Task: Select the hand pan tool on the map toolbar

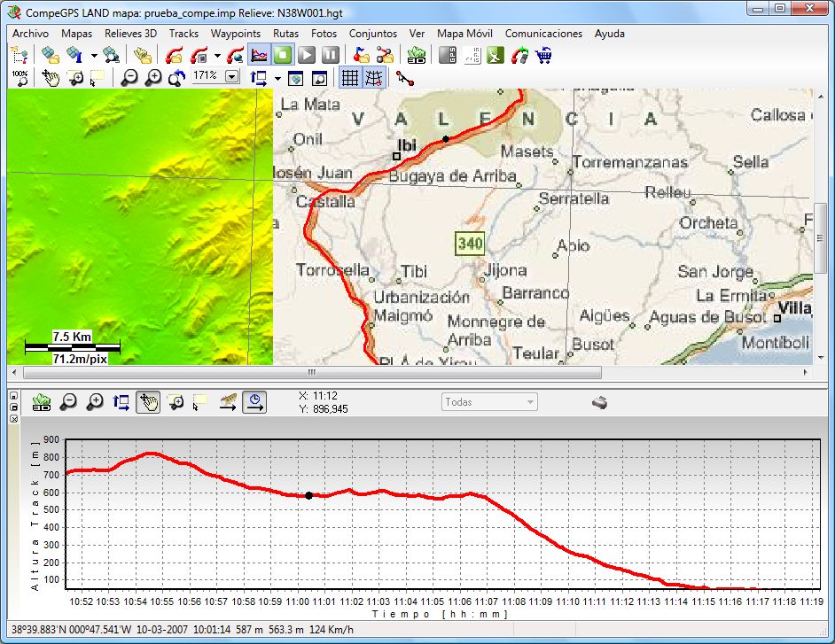Action: (x=51, y=78)
